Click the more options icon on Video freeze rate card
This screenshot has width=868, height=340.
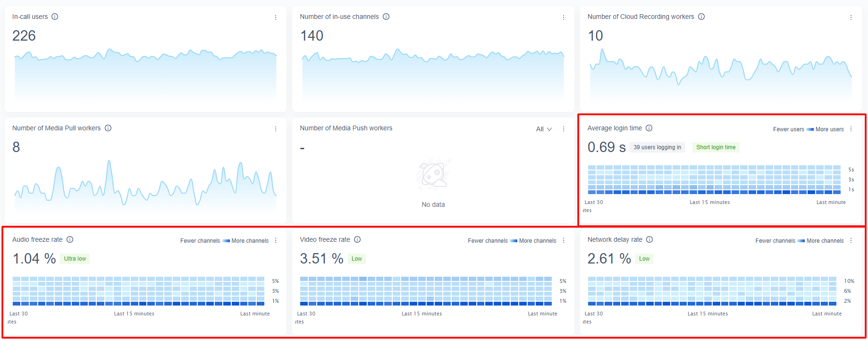564,240
